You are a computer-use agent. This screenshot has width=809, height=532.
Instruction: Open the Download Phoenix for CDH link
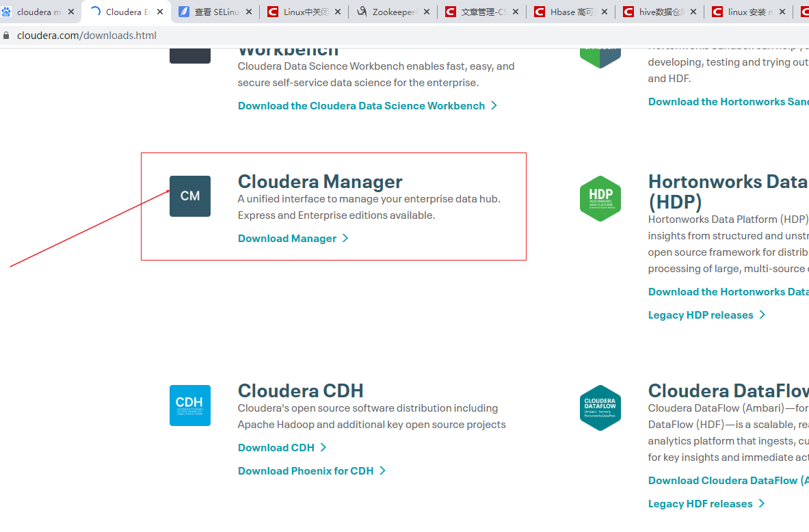point(306,470)
